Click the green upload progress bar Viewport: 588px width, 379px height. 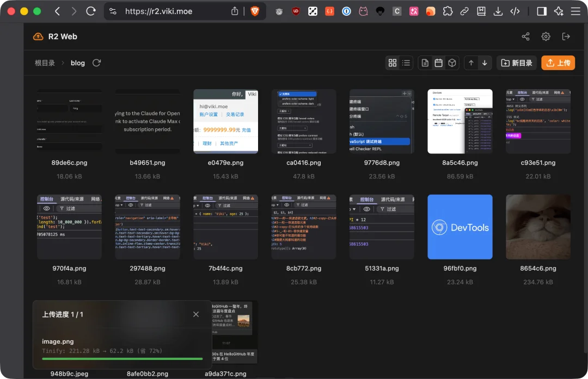[122, 359]
